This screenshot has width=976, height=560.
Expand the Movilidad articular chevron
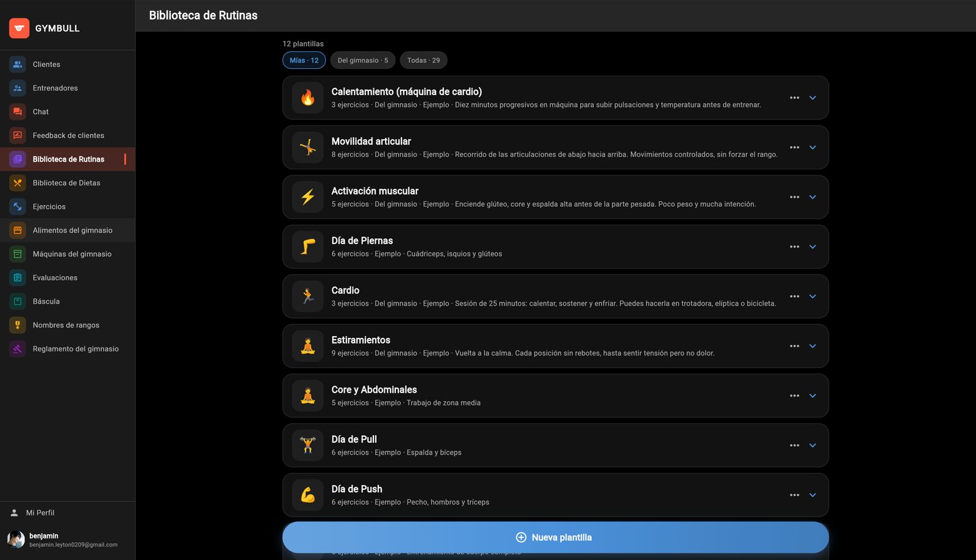(x=813, y=148)
